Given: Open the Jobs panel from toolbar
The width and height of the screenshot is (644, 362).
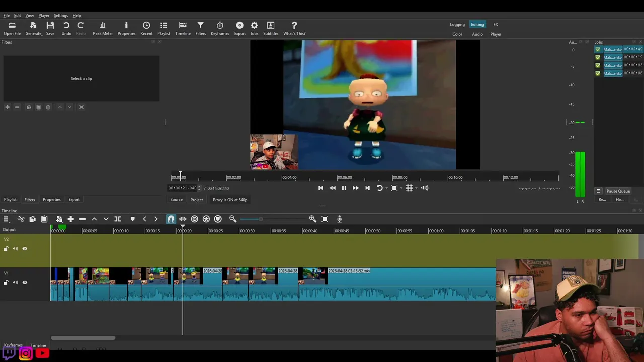Looking at the screenshot, I should tap(254, 29).
